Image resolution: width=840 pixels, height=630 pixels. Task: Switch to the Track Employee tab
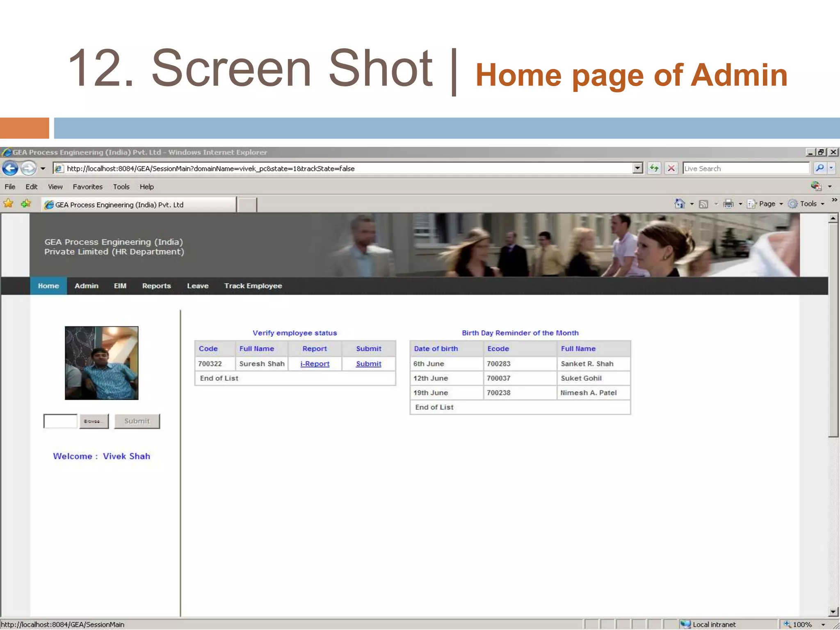pos(253,286)
